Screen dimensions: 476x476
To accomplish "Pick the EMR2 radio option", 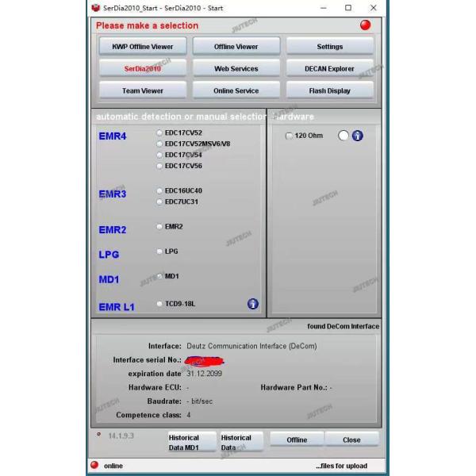I will tap(159, 226).
